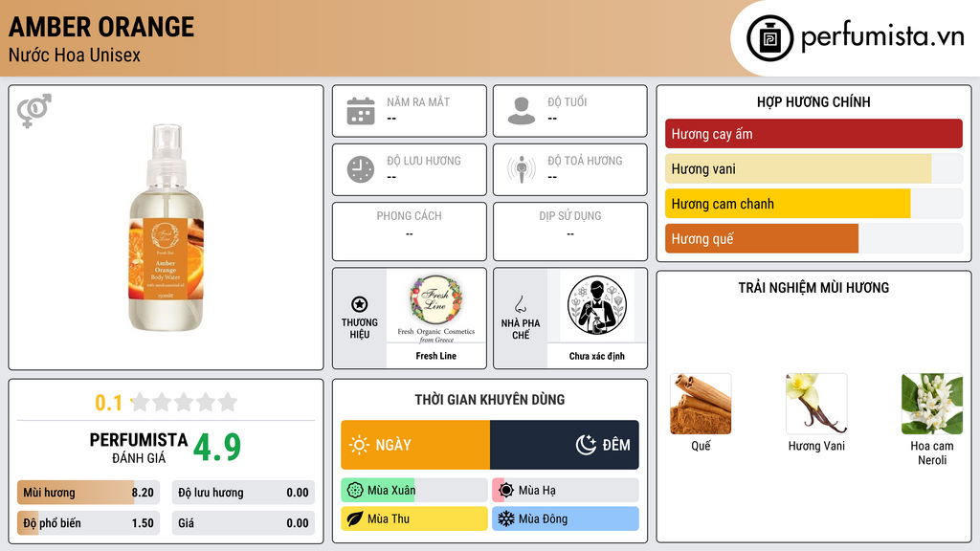This screenshot has width=980, height=551.
Task: Open the Quế cinnamon note image
Action: coord(701,405)
